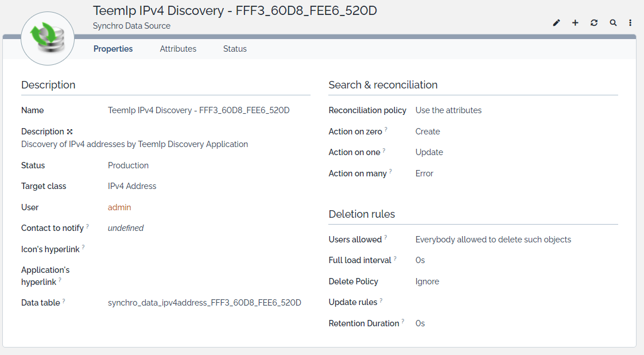Open the three-dot actions menu
Image resolution: width=644 pixels, height=355 pixels.
[630, 23]
